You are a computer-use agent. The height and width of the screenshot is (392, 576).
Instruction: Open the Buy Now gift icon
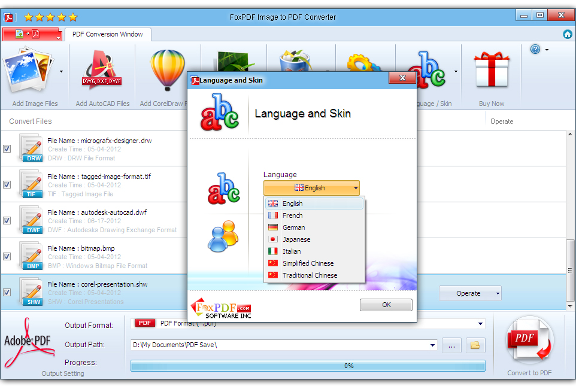pos(492,69)
